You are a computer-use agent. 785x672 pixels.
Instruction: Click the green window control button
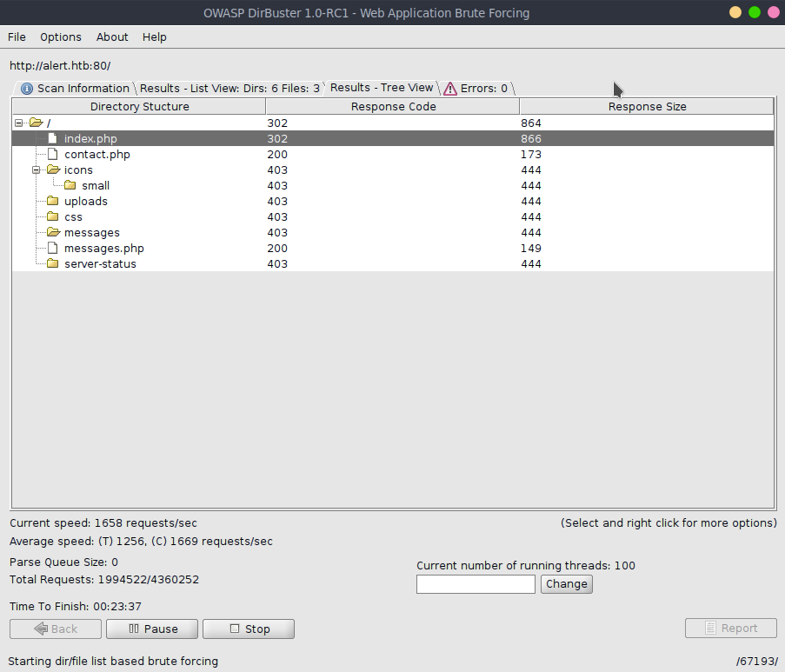755,12
